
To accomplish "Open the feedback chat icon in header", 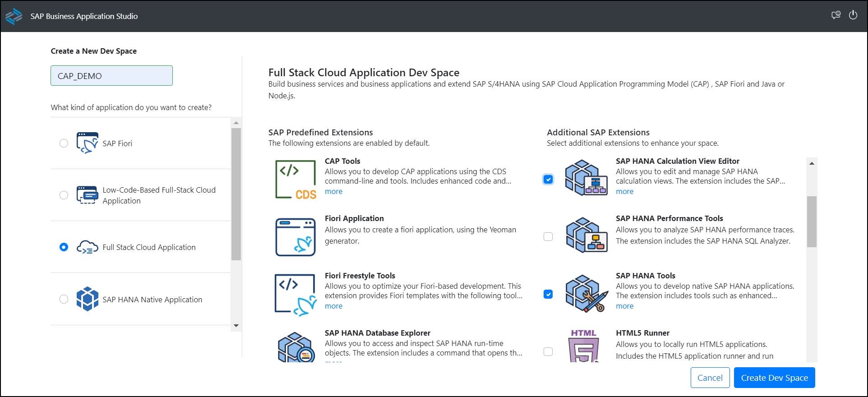I will [x=836, y=15].
